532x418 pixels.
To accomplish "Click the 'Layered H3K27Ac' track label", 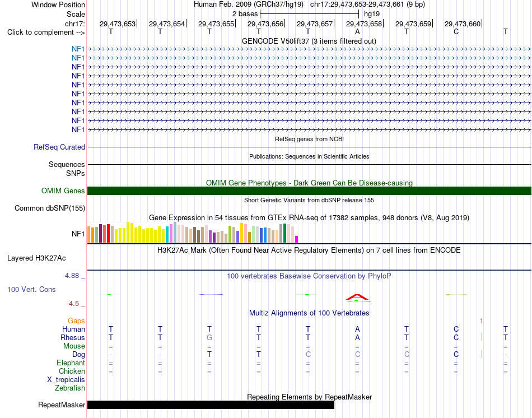I will 36,258.
